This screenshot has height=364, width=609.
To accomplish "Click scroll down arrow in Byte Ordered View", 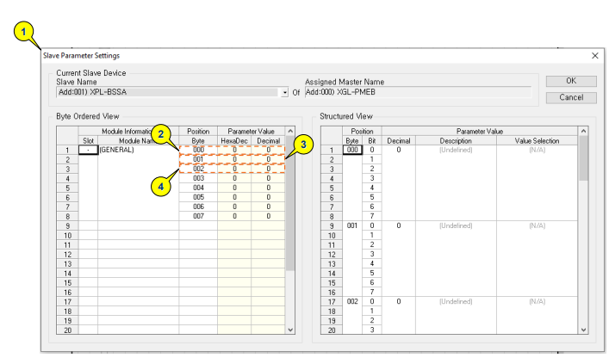I will [290, 329].
